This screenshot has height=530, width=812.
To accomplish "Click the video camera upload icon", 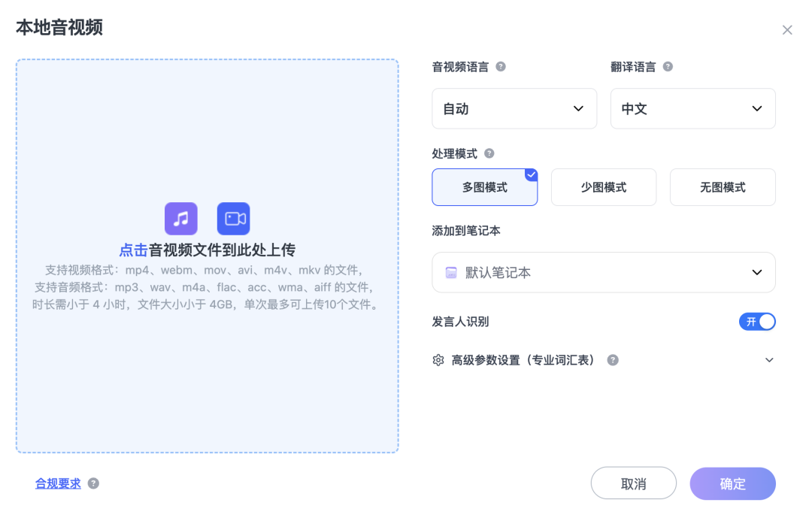I will pos(234,219).
